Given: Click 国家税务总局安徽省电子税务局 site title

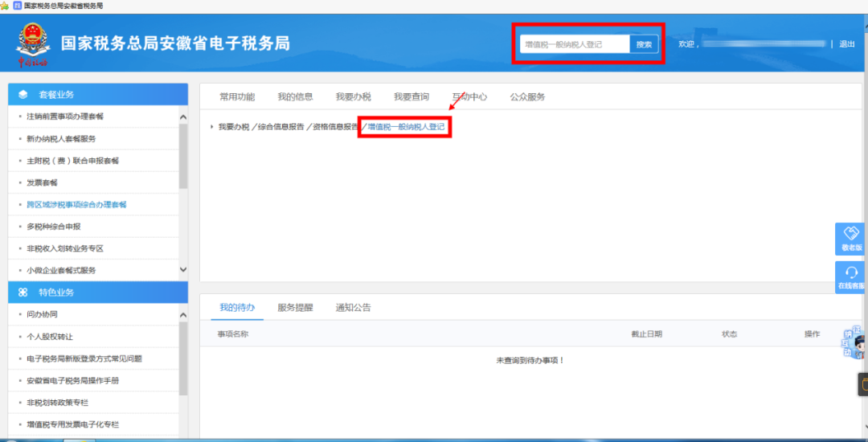Looking at the screenshot, I should [x=175, y=43].
